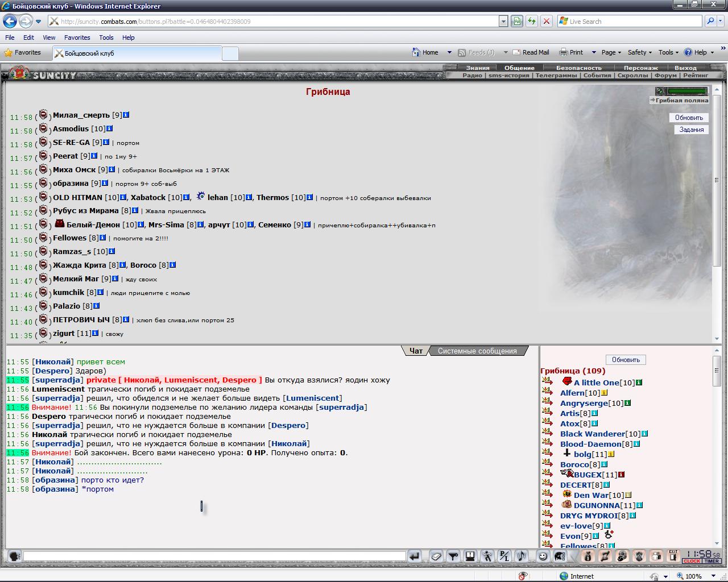
Task: Click the speaking-head icon left of chat input
Action: pos(14,556)
